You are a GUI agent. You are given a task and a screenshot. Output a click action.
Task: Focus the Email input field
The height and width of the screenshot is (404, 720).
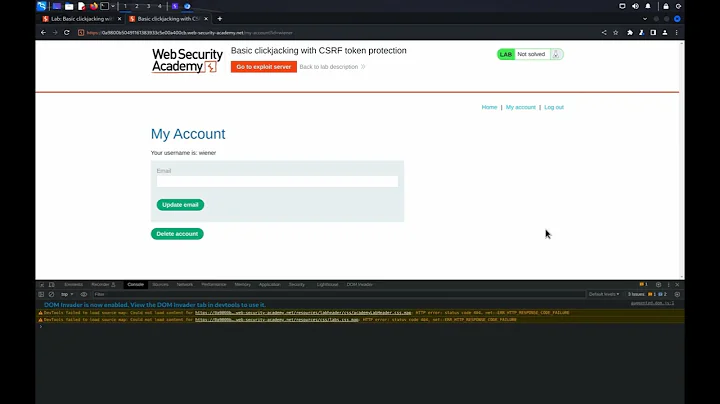[x=277, y=181]
